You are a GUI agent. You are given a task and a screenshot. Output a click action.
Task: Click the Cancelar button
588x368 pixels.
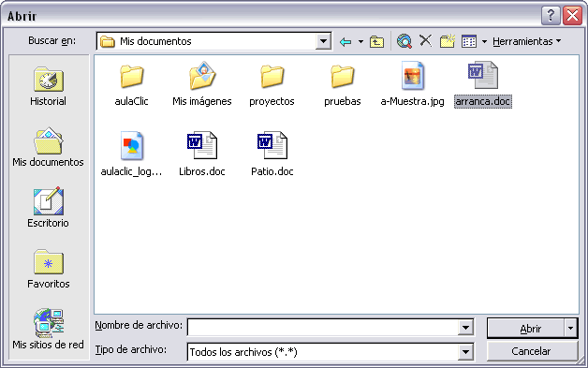click(532, 351)
